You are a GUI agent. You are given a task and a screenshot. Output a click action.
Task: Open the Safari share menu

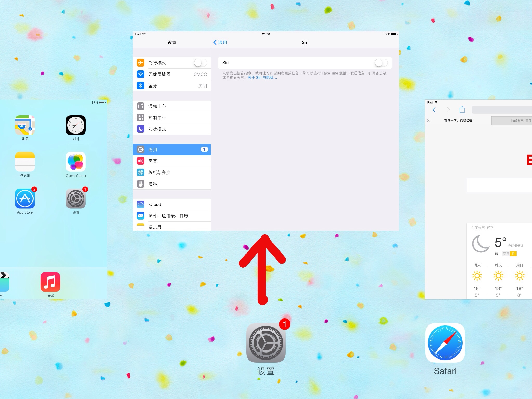(462, 110)
